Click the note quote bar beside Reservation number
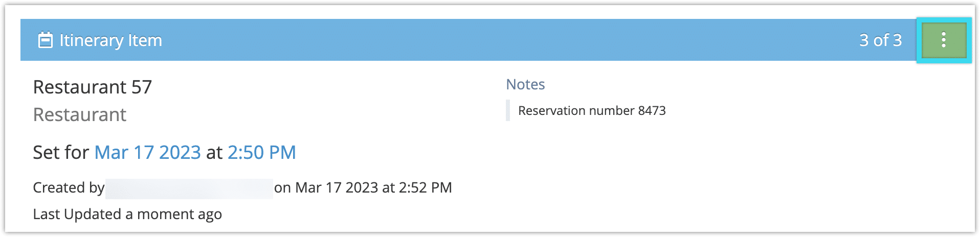The width and height of the screenshot is (980, 237). click(508, 110)
